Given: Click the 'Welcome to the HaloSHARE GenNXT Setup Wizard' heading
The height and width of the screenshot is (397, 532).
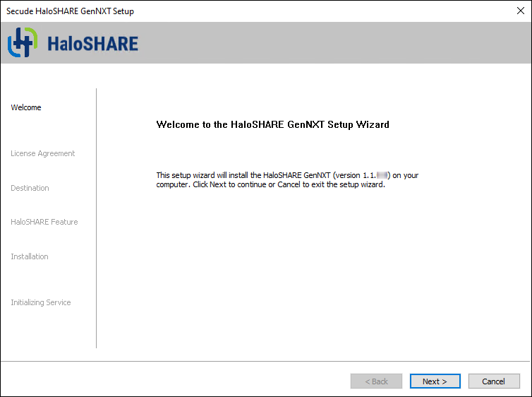Looking at the screenshot, I should pyautogui.click(x=272, y=124).
